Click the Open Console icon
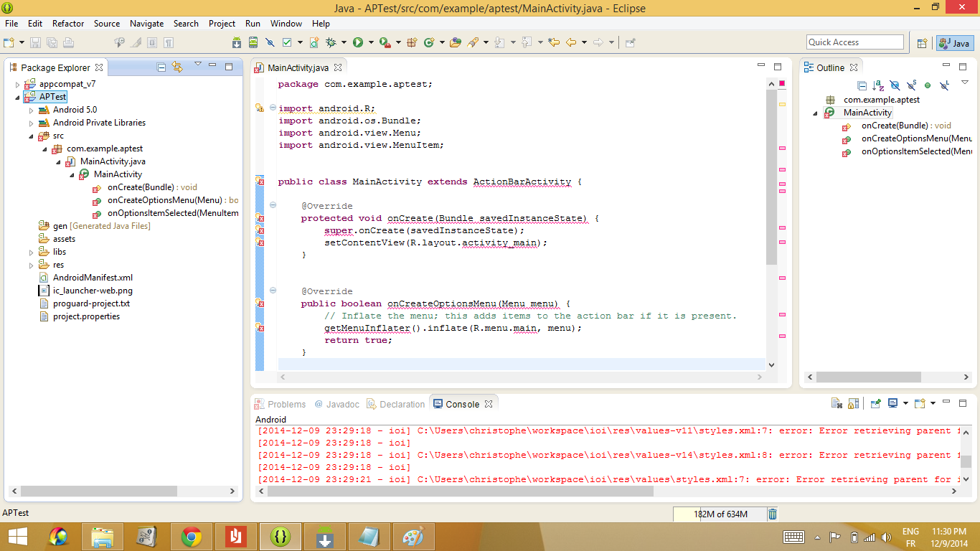Image resolution: width=980 pixels, height=551 pixels. coord(920,403)
